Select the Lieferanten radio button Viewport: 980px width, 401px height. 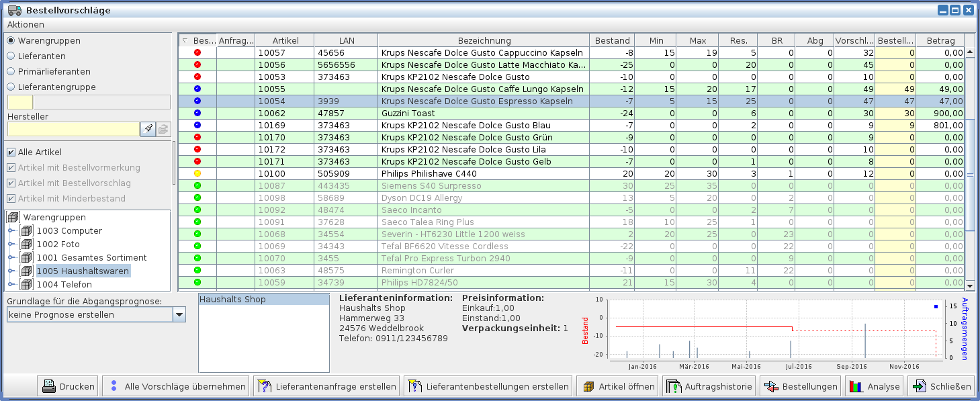point(11,56)
